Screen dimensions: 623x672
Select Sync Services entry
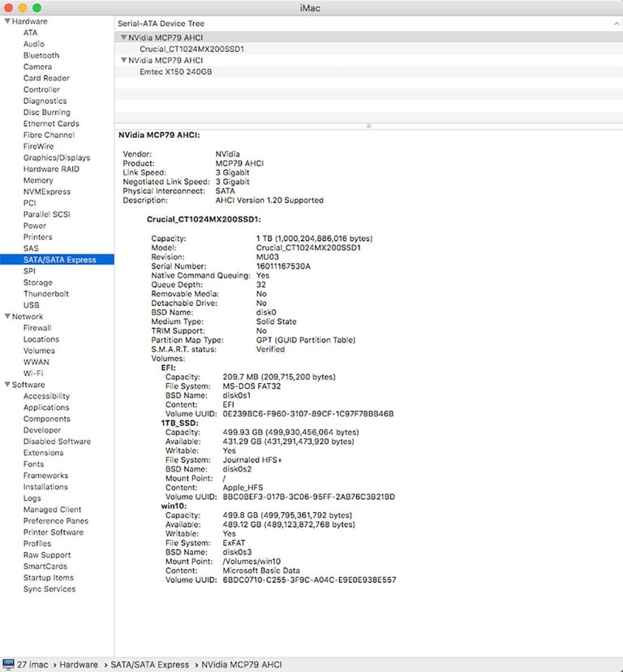pos(49,589)
